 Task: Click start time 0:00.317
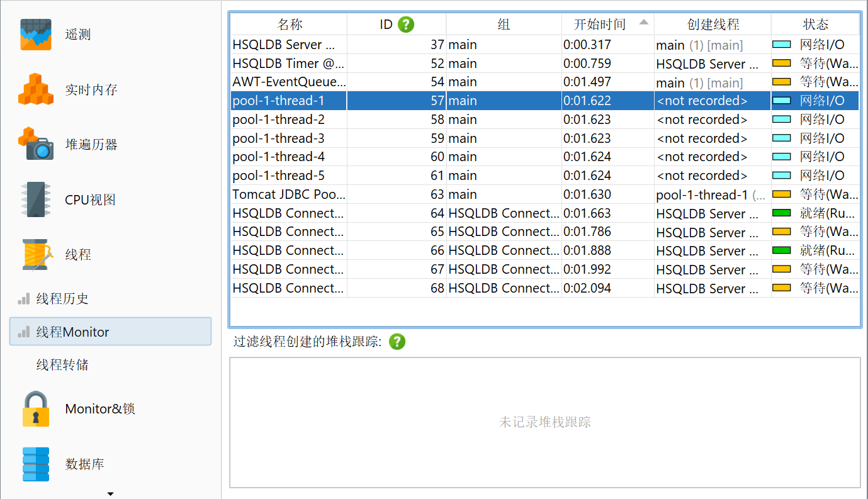coord(587,45)
